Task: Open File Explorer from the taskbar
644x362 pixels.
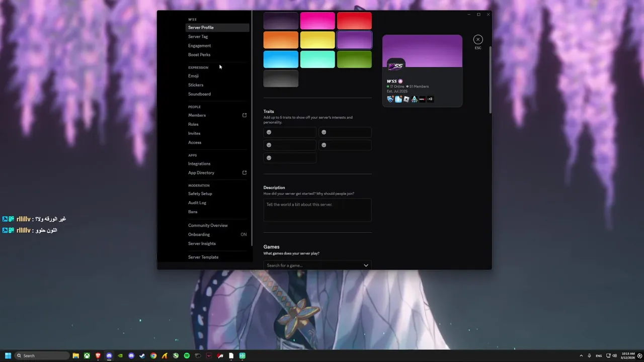Action: (x=75, y=355)
